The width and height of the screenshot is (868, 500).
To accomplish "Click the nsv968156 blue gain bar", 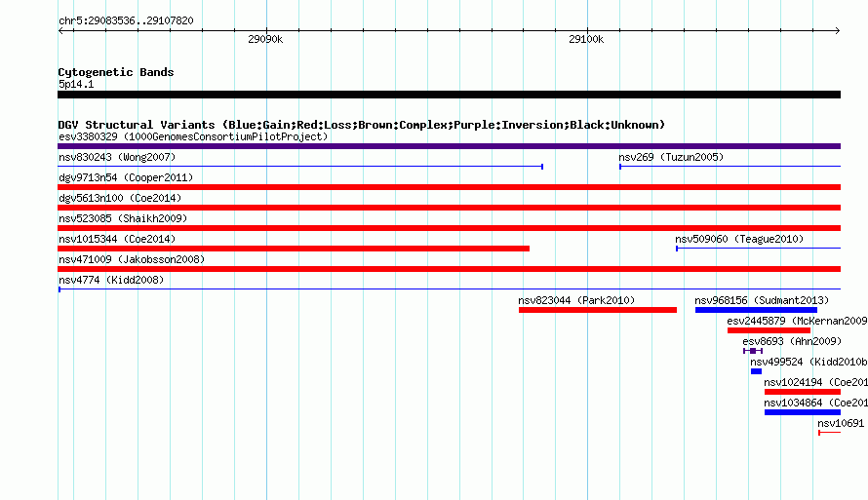I will point(756,310).
